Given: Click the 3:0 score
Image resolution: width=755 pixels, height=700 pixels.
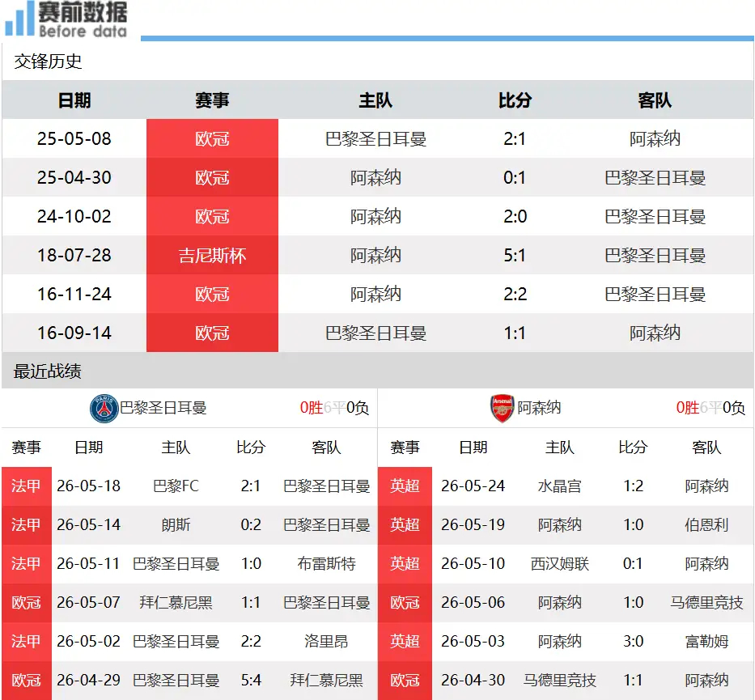Looking at the screenshot, I should pyautogui.click(x=633, y=641).
